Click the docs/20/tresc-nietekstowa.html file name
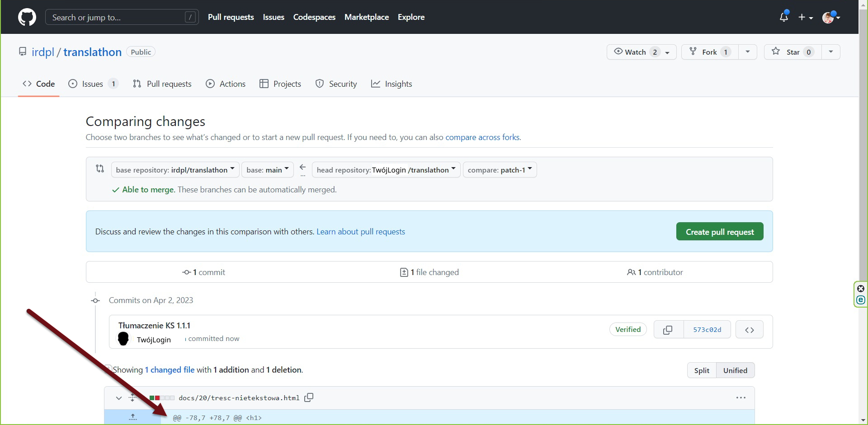Image resolution: width=868 pixels, height=425 pixels. 239,398
